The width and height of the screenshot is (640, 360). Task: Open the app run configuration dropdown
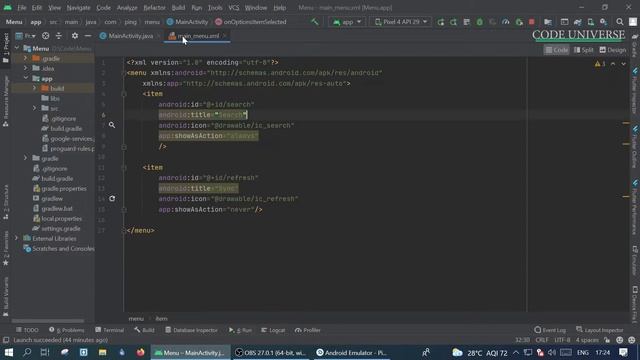347,22
